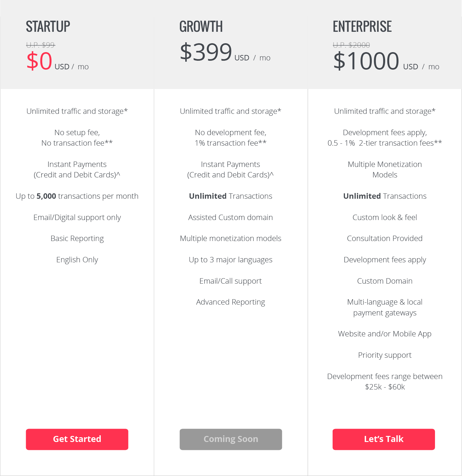Click the $1000 Enterprise price
This screenshot has width=462, height=476.
click(x=366, y=61)
